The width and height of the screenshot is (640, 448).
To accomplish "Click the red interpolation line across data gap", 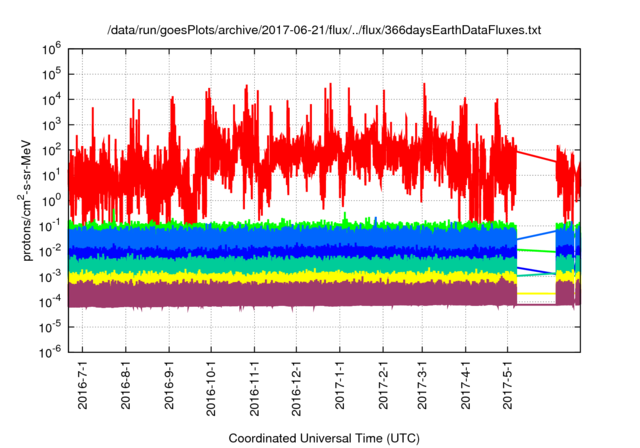I will click(x=536, y=157).
